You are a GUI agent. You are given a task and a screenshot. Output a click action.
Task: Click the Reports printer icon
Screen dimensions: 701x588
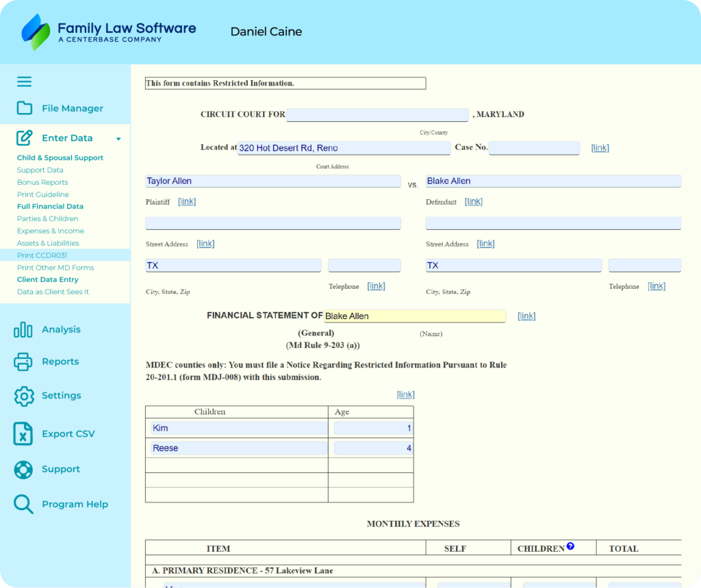[x=23, y=361]
